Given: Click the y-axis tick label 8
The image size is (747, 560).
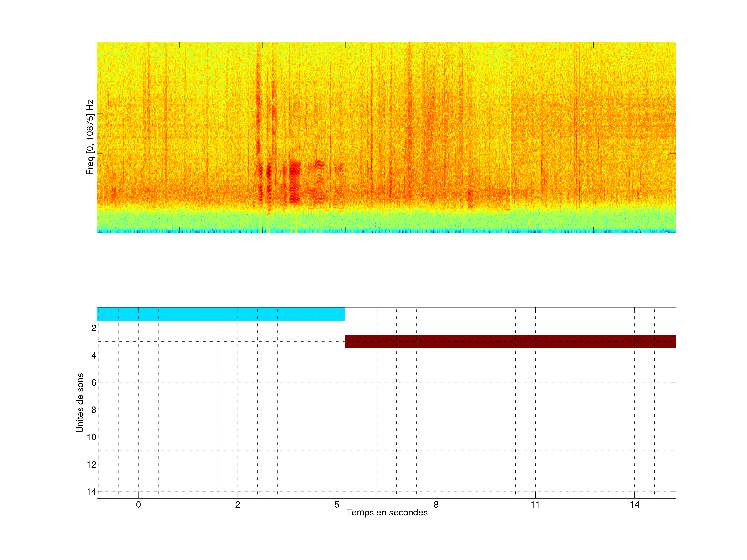Looking at the screenshot, I should coord(94,410).
